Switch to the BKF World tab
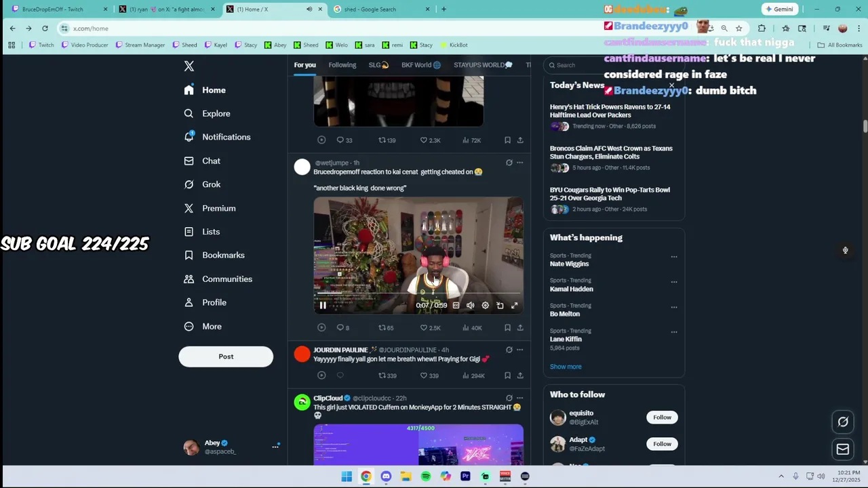Screen dimensions: 868x488 pyautogui.click(x=421, y=65)
